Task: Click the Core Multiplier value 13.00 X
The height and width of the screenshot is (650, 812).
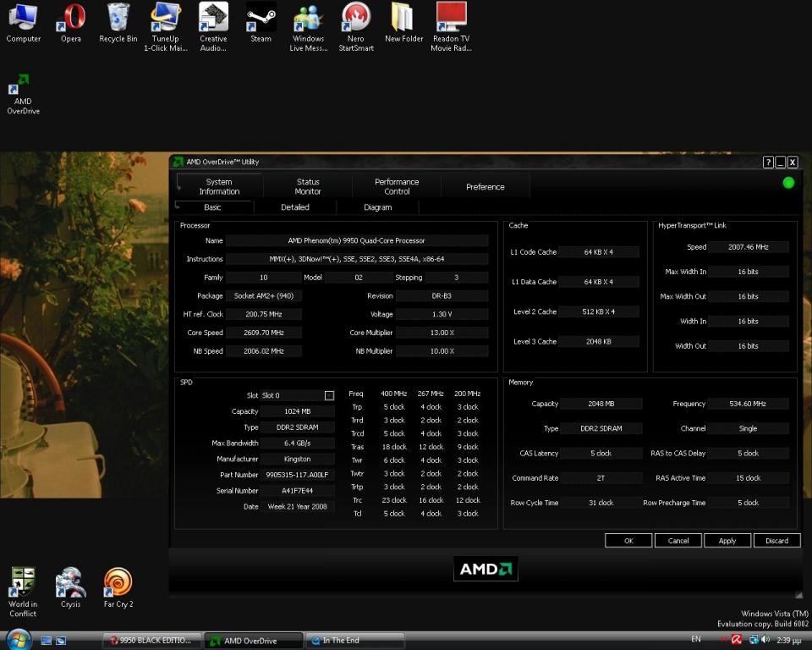Action: pos(442,333)
